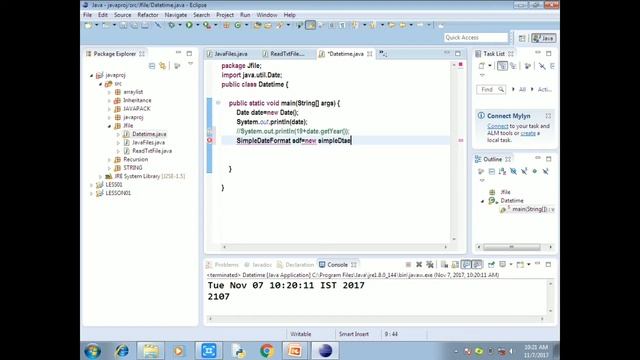Image resolution: width=640 pixels, height=360 pixels.
Task: Click the create local task link
Action: click(528, 133)
